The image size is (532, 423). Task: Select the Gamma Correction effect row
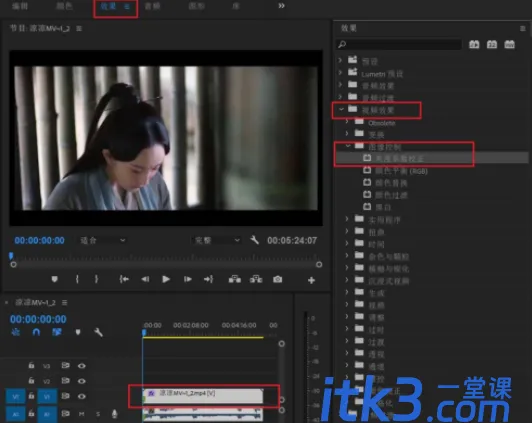[432, 158]
